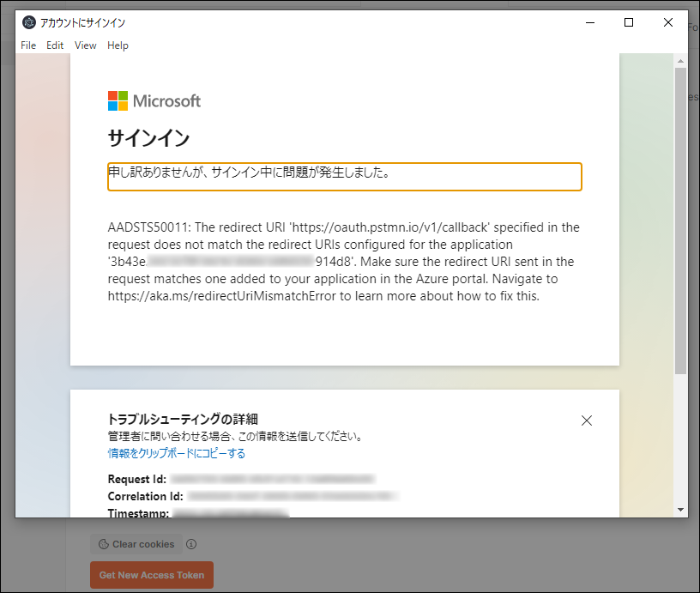Click the Correlation Id label
Screen dimensions: 700x593
[146, 497]
